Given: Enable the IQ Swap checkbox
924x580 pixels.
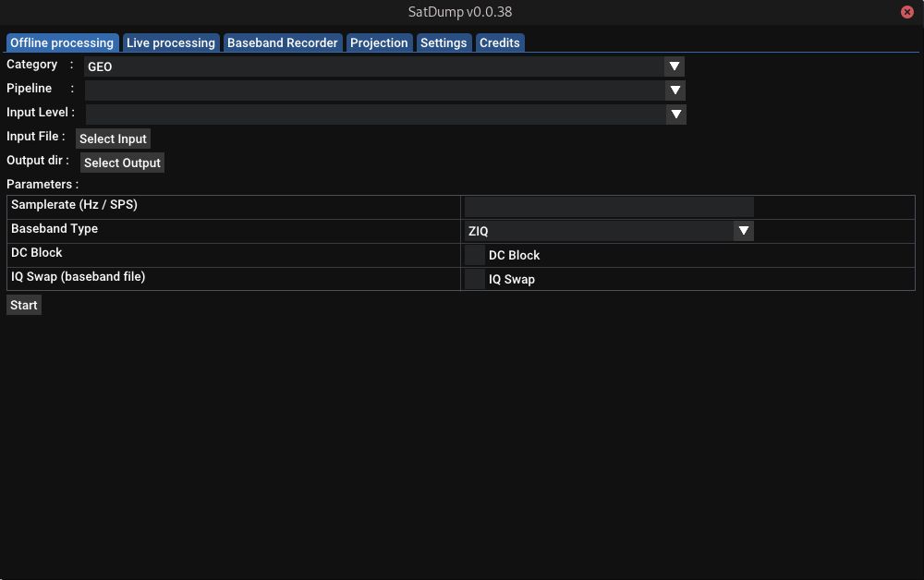Looking at the screenshot, I should (x=474, y=279).
